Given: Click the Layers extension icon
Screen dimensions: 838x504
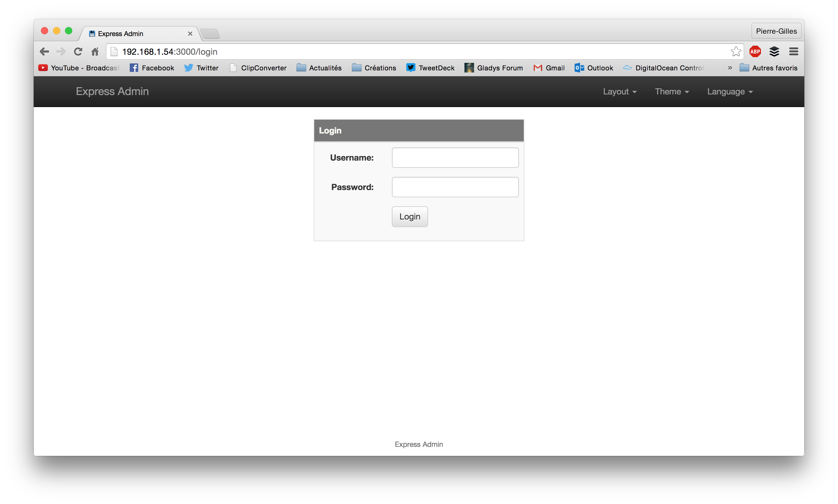Looking at the screenshot, I should (774, 51).
